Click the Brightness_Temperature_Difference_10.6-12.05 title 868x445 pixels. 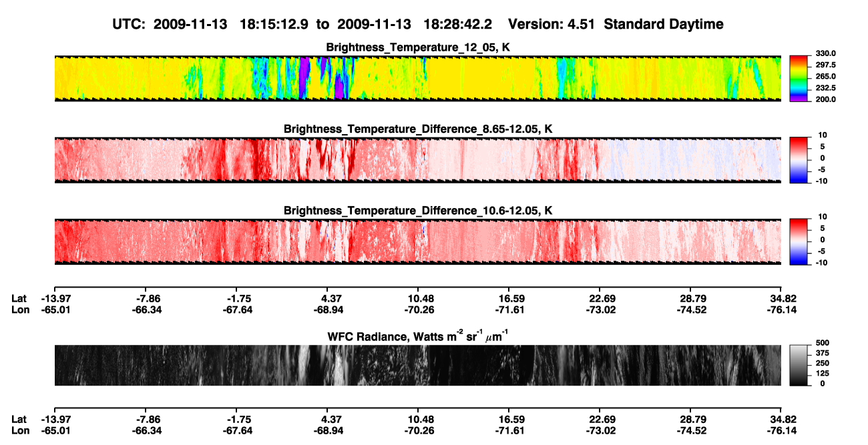point(418,211)
